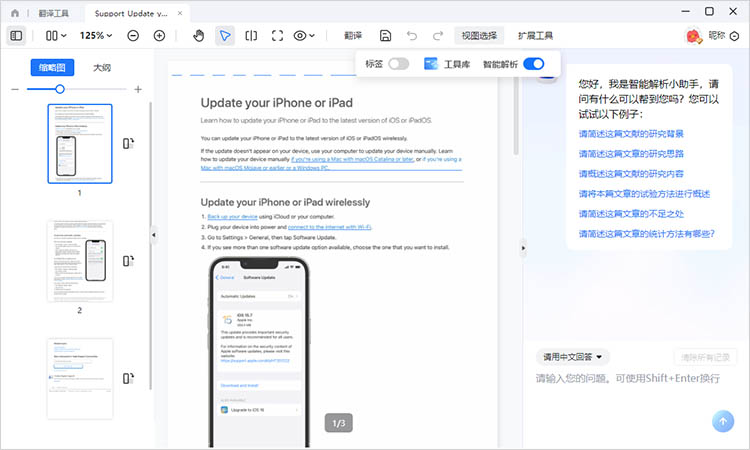
Task: Click suggestion 请简述这篇文章的研究思路
Action: point(631,154)
